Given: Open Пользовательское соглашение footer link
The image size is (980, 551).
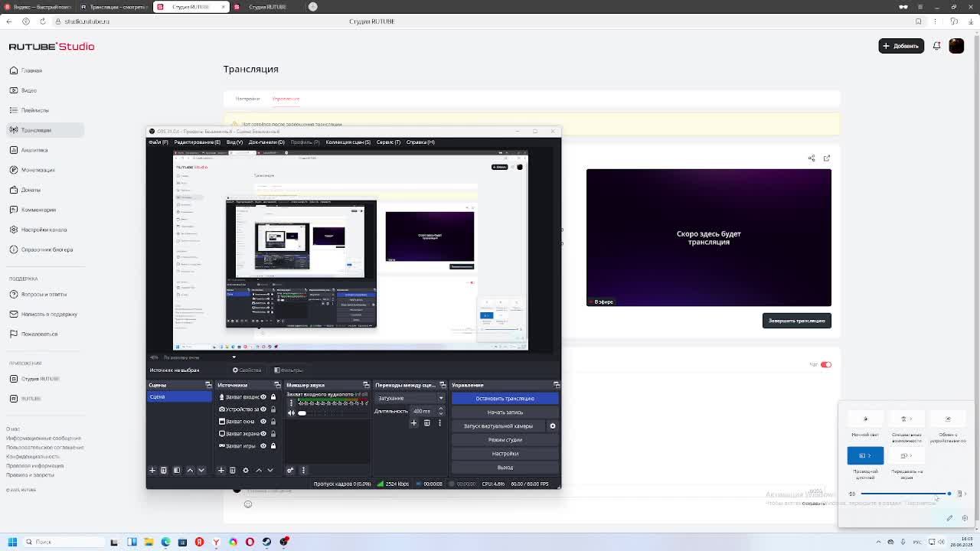Looking at the screenshot, I should 44,448.
